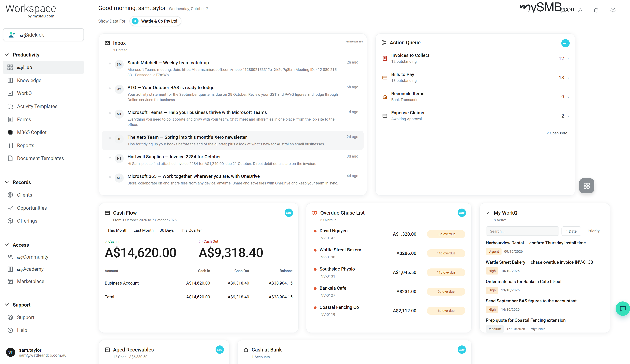Click the Bills to Pay card icon

tap(385, 78)
